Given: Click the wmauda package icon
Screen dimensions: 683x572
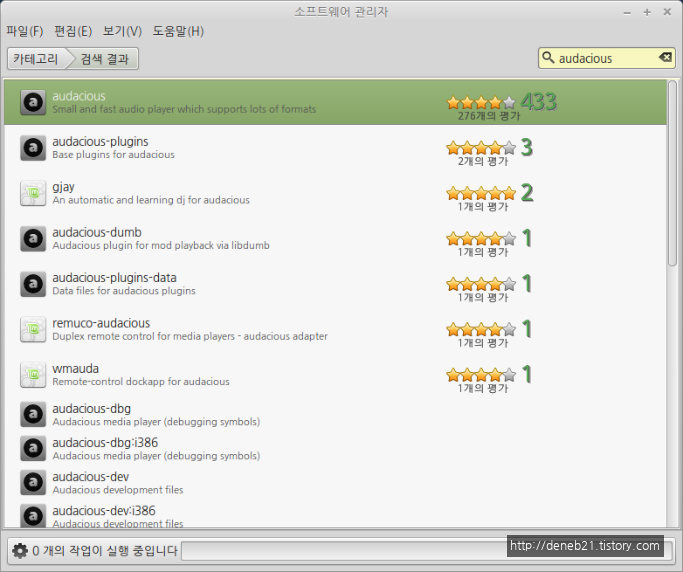Looking at the screenshot, I should 33,375.
